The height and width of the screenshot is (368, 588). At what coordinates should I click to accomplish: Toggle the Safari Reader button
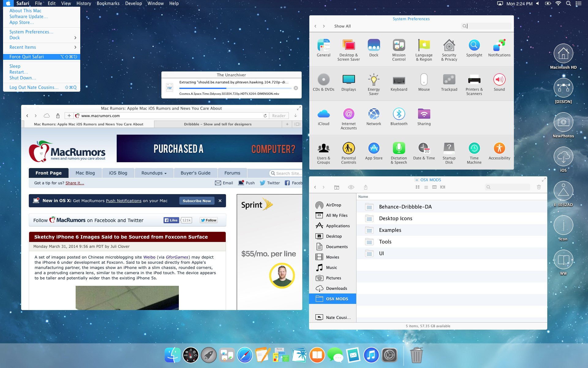(x=279, y=116)
